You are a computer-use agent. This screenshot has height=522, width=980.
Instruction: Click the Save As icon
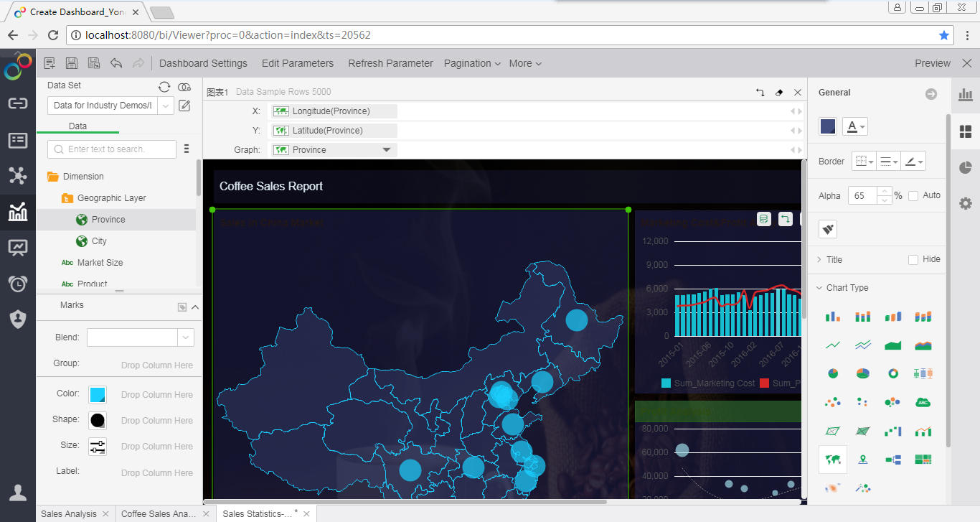(x=94, y=63)
